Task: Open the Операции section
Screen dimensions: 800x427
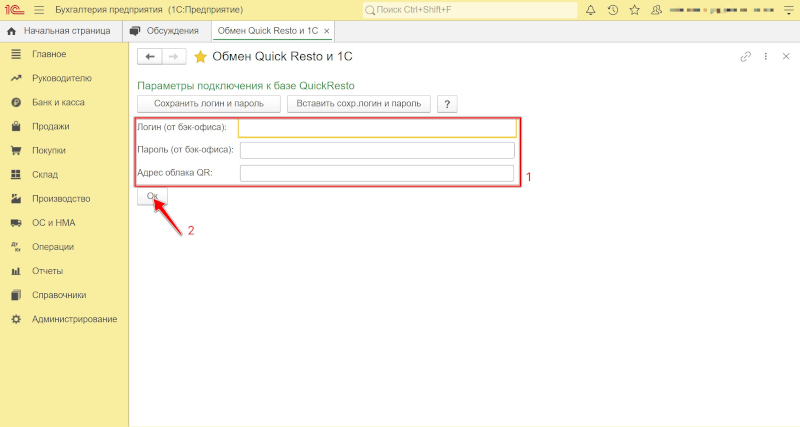Action: (53, 246)
